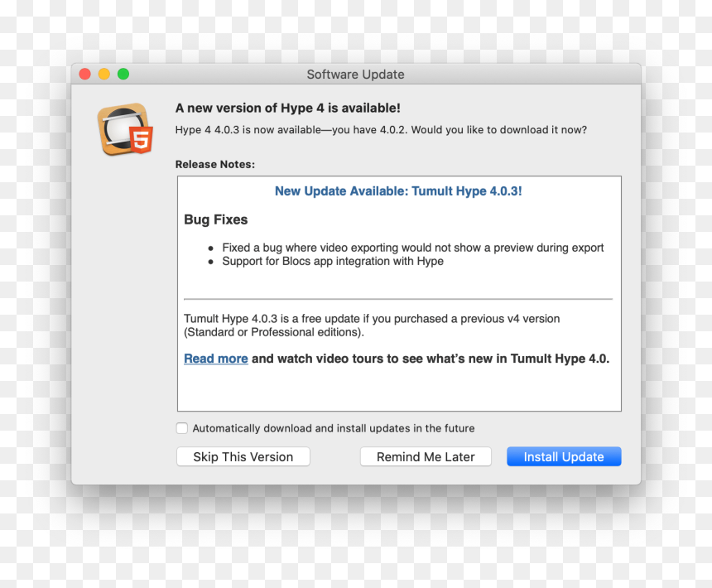
Task: Click the video exporting preview bug fix line
Action: [413, 248]
